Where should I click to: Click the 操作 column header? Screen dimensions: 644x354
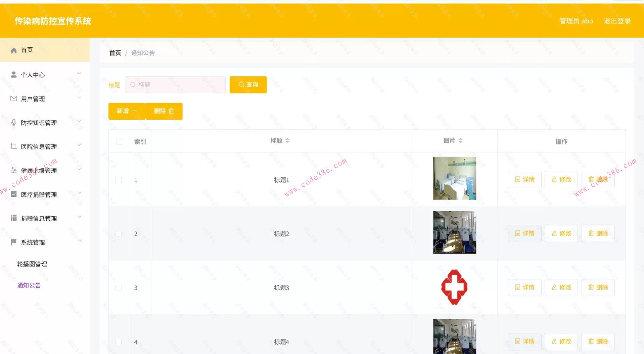click(x=561, y=142)
